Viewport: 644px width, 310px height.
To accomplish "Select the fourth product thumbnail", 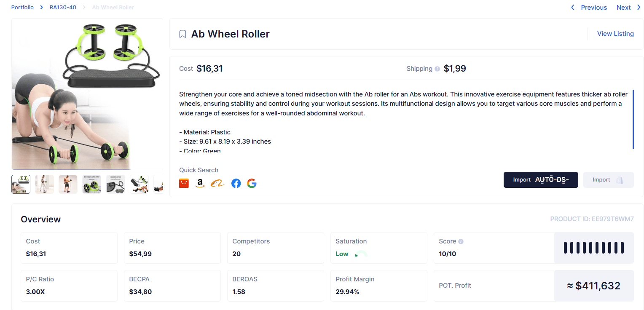I will [x=91, y=184].
